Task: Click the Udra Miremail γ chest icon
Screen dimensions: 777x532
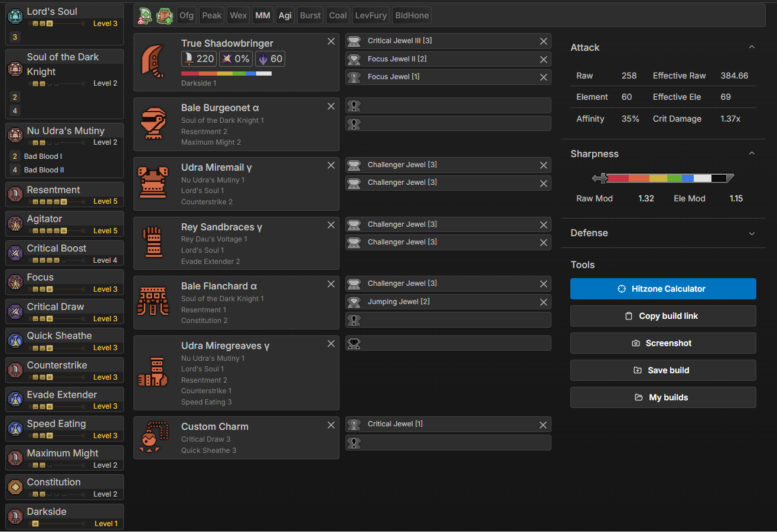Action: [x=152, y=182]
